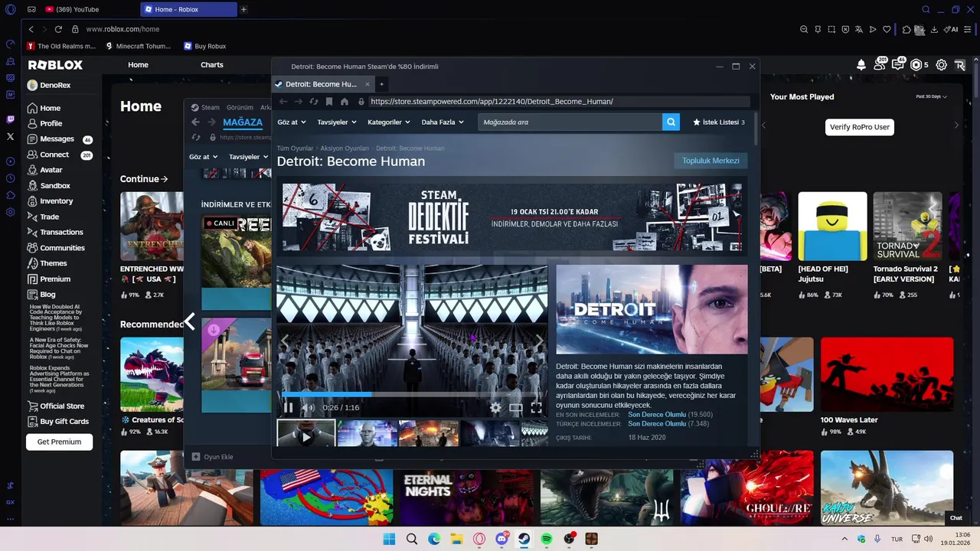Open trailer video settings gear
This screenshot has width=980, height=551.
click(495, 408)
